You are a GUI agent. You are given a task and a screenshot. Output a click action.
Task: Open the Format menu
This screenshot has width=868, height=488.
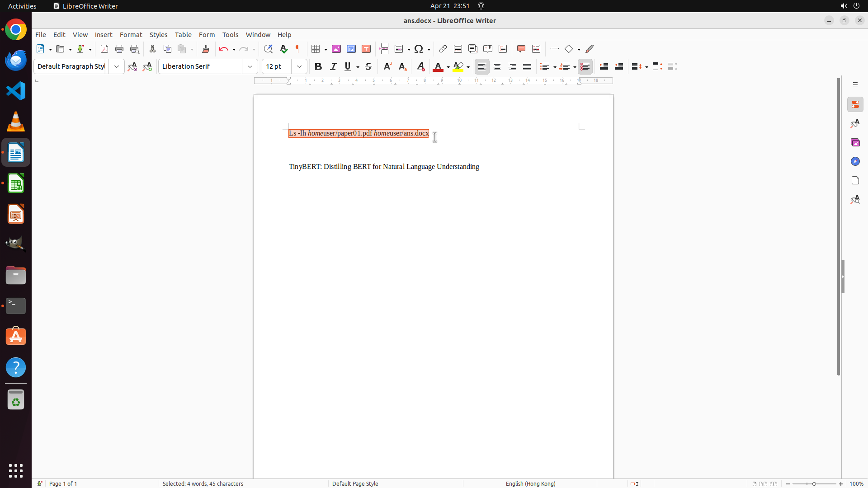[131, 35]
